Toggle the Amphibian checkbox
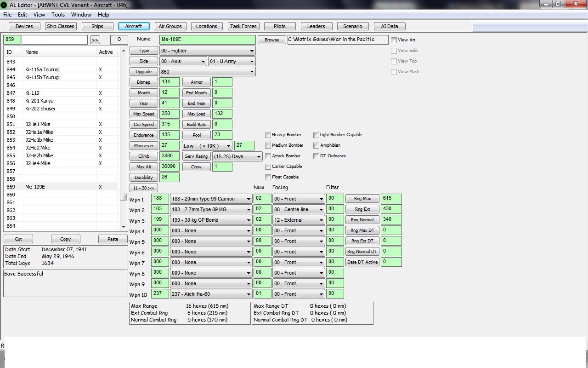Screen dimensions: 588x368 tap(316, 145)
